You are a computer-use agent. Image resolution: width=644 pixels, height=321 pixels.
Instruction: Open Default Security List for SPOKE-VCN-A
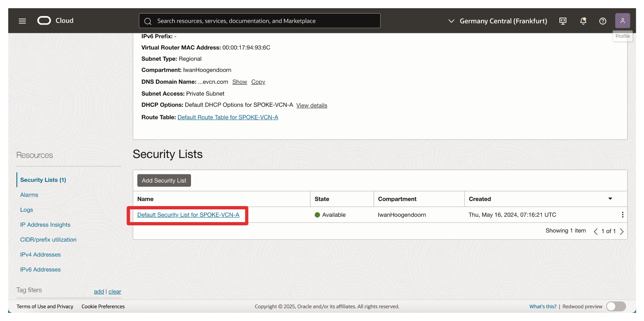coord(188,215)
